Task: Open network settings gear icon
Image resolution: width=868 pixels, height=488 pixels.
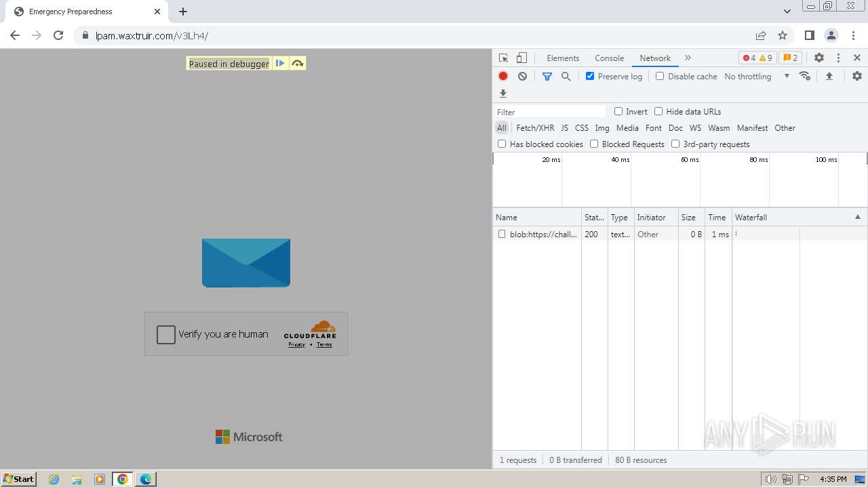Action: (857, 76)
